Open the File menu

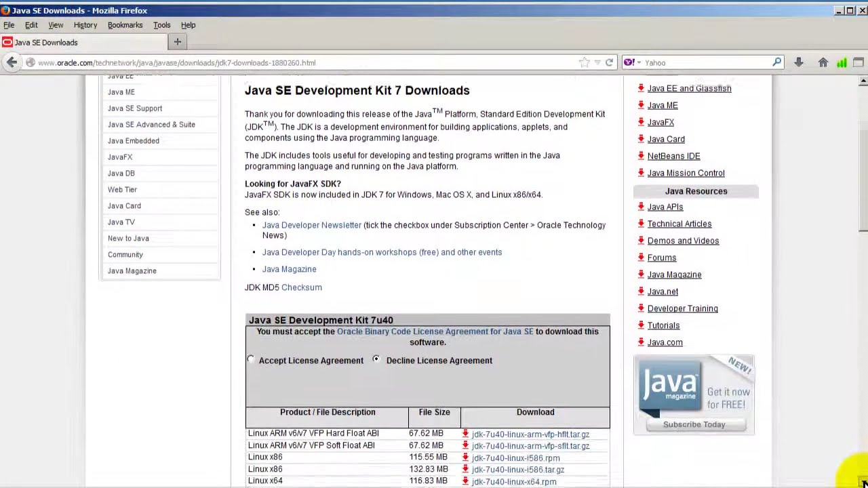pyautogui.click(x=9, y=25)
